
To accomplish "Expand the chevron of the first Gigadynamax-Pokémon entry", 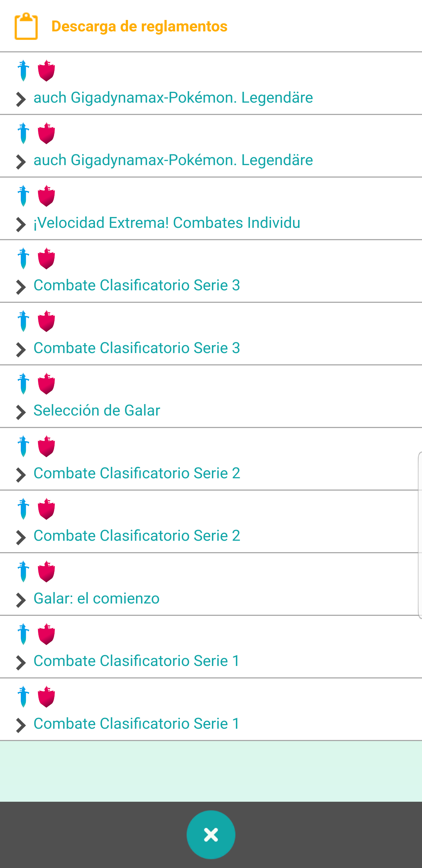I will point(21,99).
